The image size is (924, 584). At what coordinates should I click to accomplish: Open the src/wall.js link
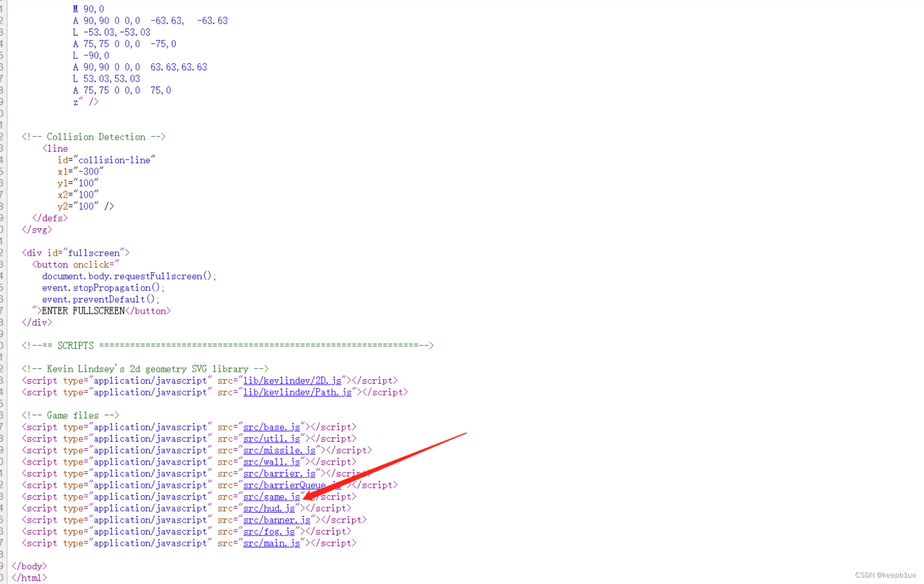click(272, 462)
